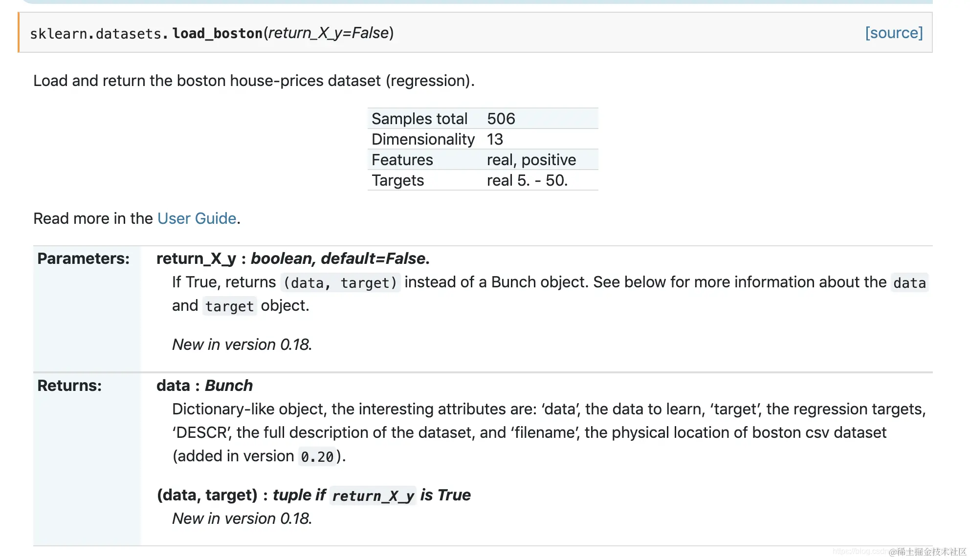Click 'New in version 0.18' under Parameters
This screenshot has width=970, height=560.
coord(242,345)
